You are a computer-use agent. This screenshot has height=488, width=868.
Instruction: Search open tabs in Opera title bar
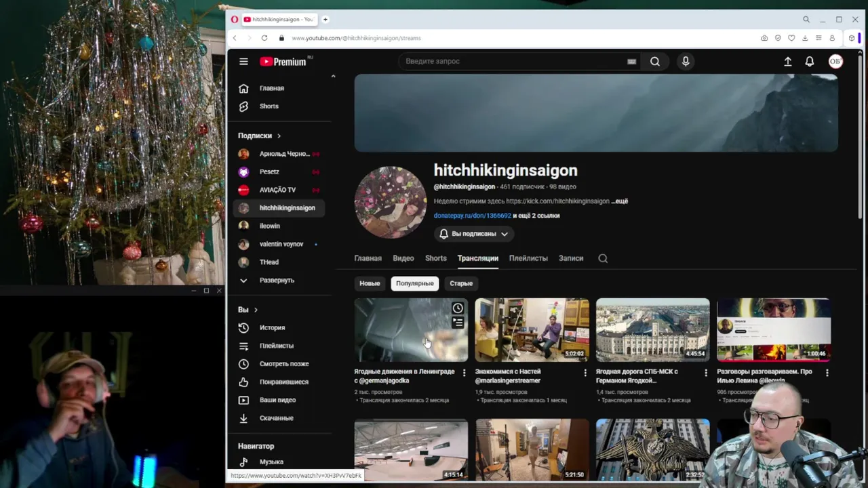[x=806, y=20]
